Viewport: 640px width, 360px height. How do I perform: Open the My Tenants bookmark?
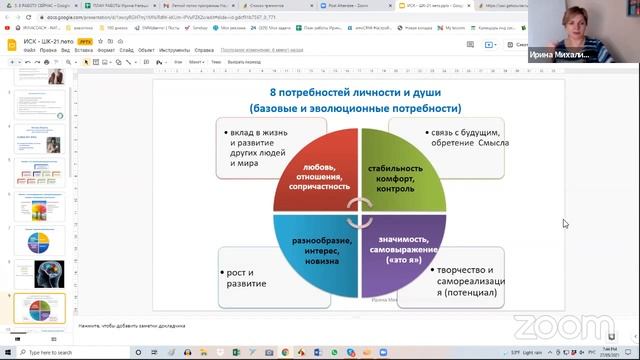click(x=451, y=28)
